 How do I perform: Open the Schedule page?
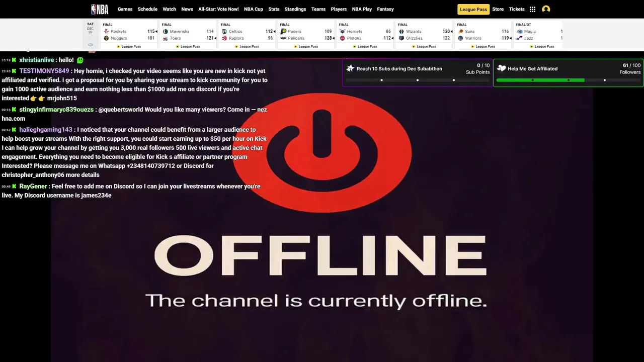click(147, 9)
